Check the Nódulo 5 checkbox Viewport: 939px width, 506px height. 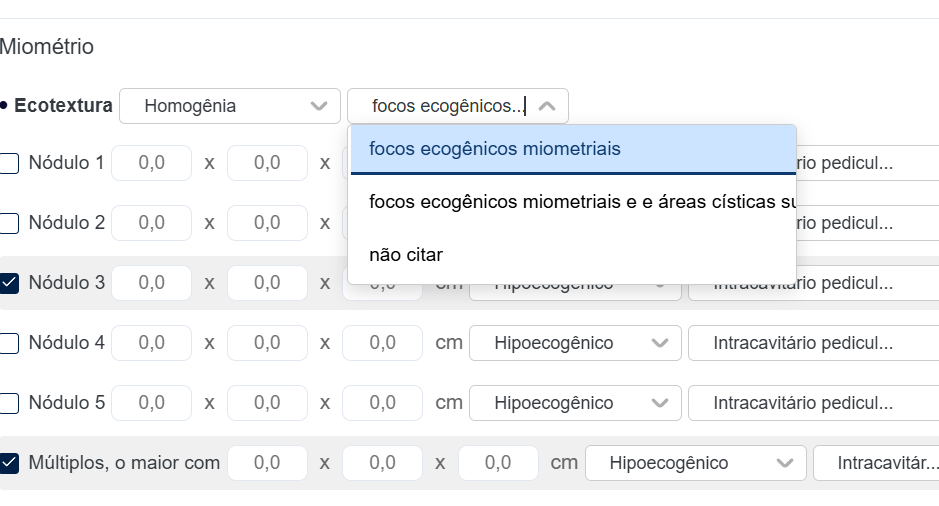coord(10,403)
